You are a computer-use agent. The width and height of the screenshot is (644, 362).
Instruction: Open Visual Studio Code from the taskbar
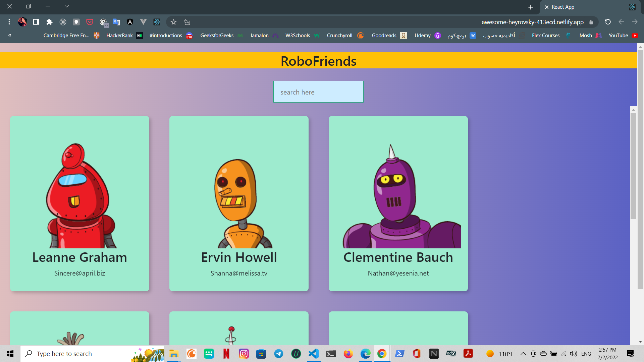point(314,354)
